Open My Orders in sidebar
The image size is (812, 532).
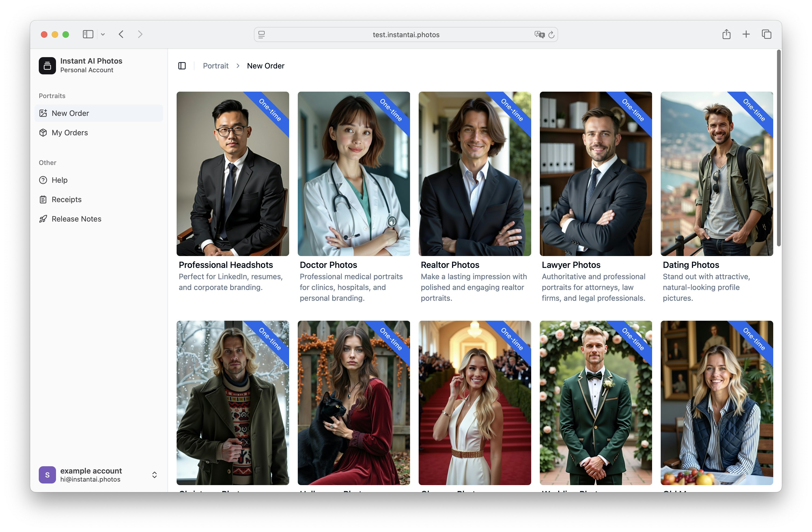(x=70, y=133)
